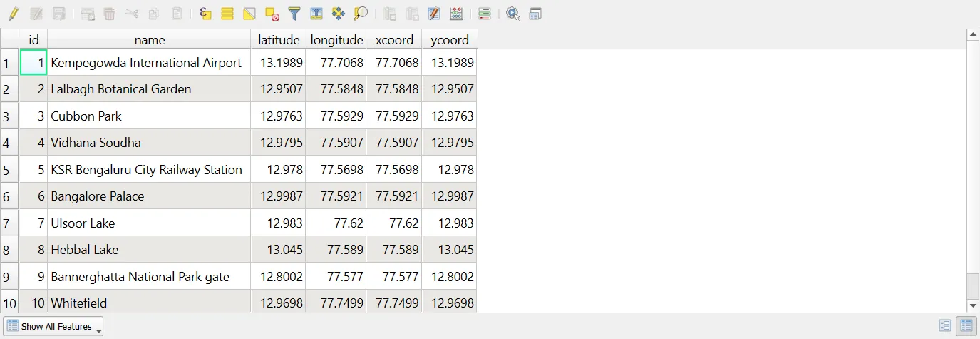Select row header 1
Viewport: 980px width, 339px height.
tap(9, 63)
